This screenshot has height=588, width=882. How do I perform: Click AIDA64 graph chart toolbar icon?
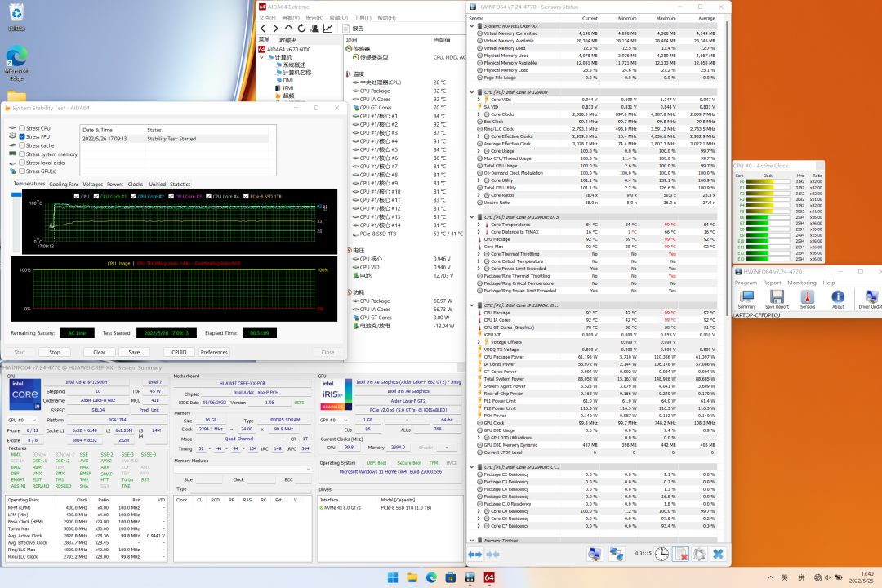pos(328,28)
